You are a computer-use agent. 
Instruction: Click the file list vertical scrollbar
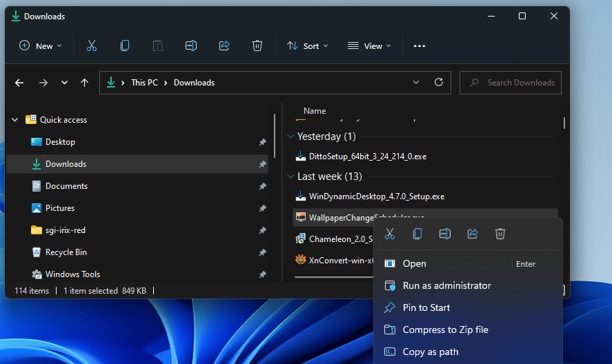coord(564,123)
